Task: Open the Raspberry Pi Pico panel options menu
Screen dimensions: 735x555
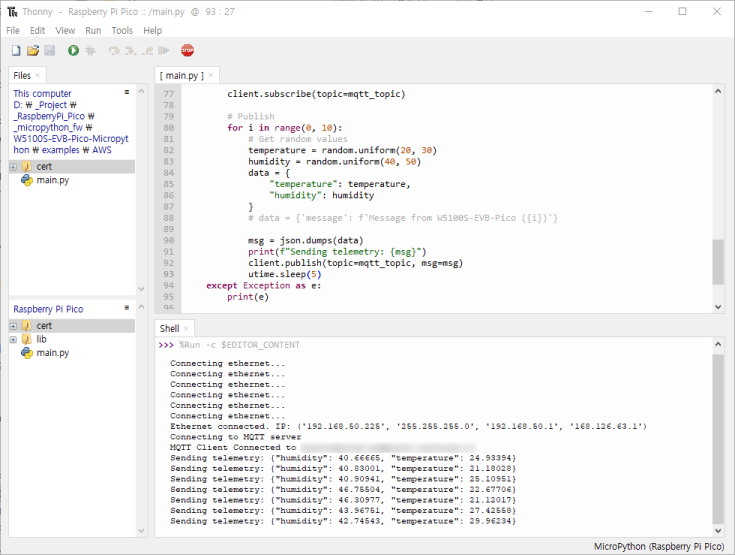Action: coord(127,308)
